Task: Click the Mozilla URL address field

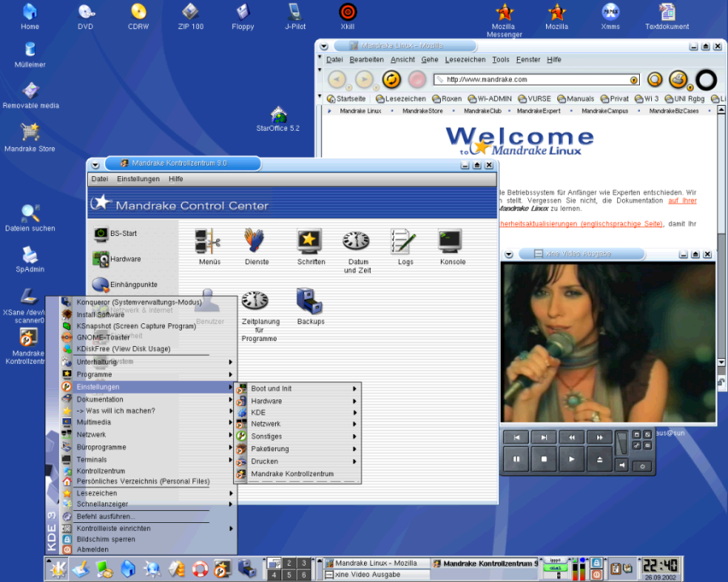Action: (537, 80)
